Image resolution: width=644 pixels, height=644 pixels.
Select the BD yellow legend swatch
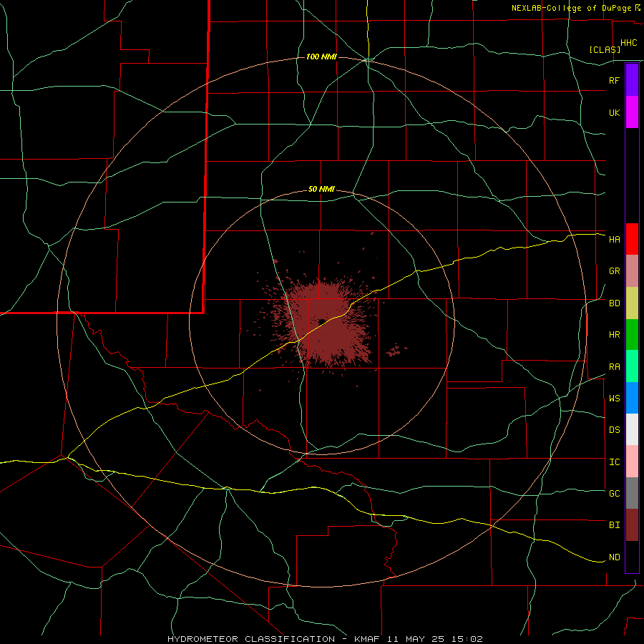click(x=632, y=303)
